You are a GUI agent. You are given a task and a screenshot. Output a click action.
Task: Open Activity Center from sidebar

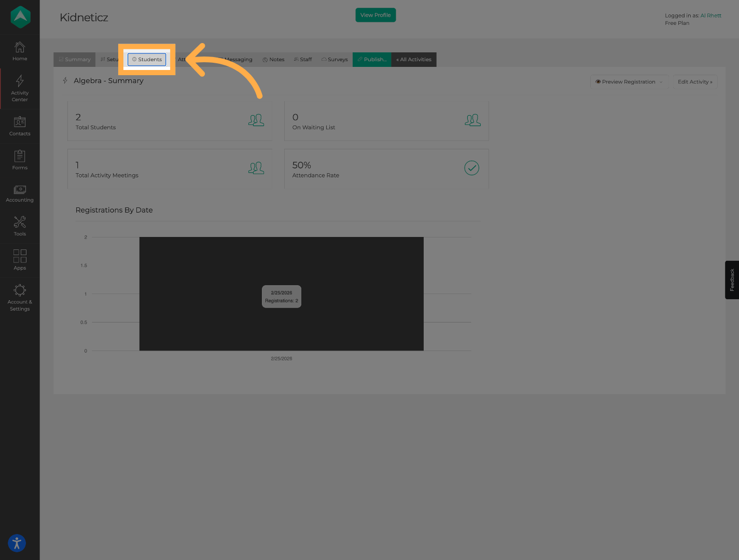click(20, 89)
